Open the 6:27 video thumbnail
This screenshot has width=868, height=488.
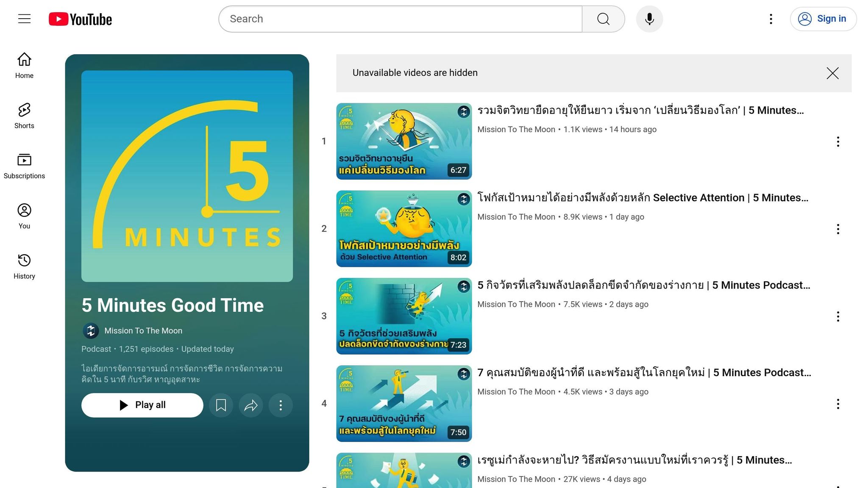point(404,141)
